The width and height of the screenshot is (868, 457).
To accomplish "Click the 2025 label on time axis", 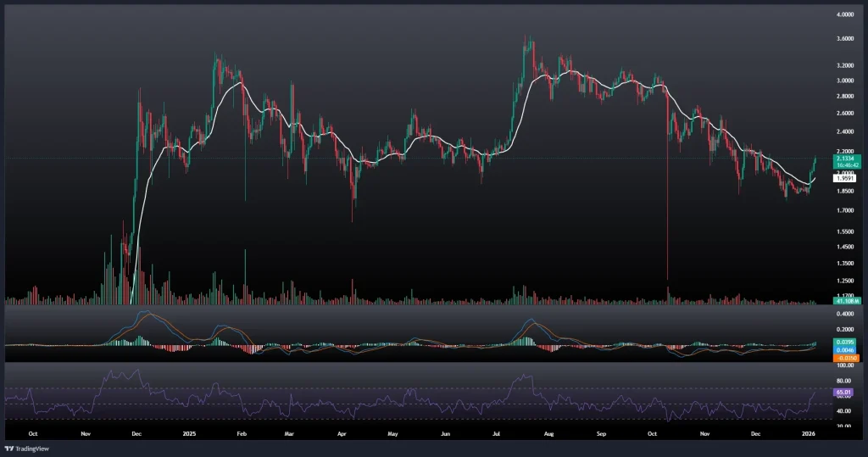I will point(188,432).
